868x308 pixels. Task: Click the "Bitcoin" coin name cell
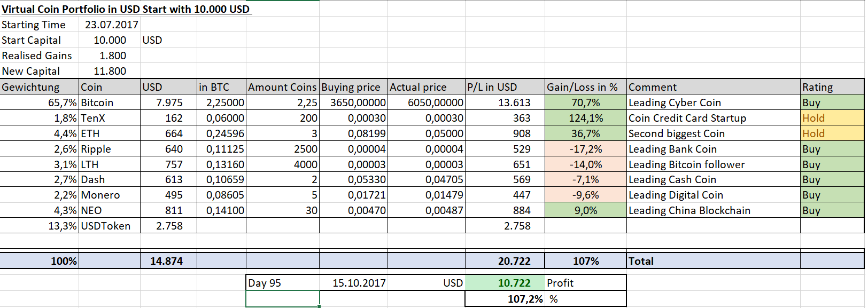pos(110,102)
